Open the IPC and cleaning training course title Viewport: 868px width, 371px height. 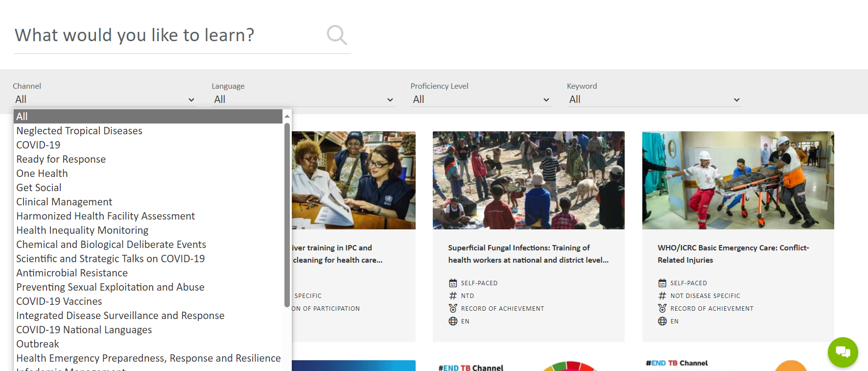pyautogui.click(x=337, y=254)
